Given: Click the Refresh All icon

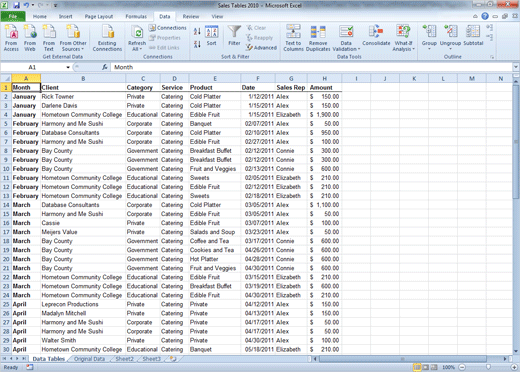Looking at the screenshot, I should [x=137, y=33].
